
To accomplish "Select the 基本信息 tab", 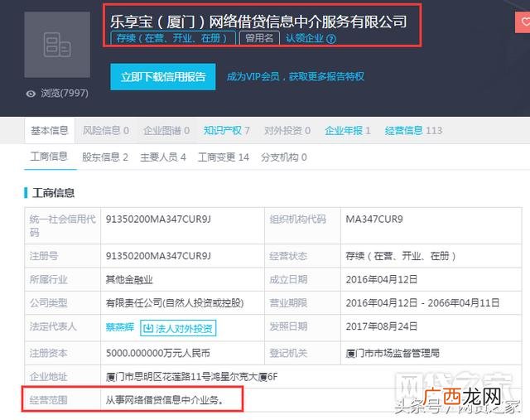I will (x=50, y=131).
